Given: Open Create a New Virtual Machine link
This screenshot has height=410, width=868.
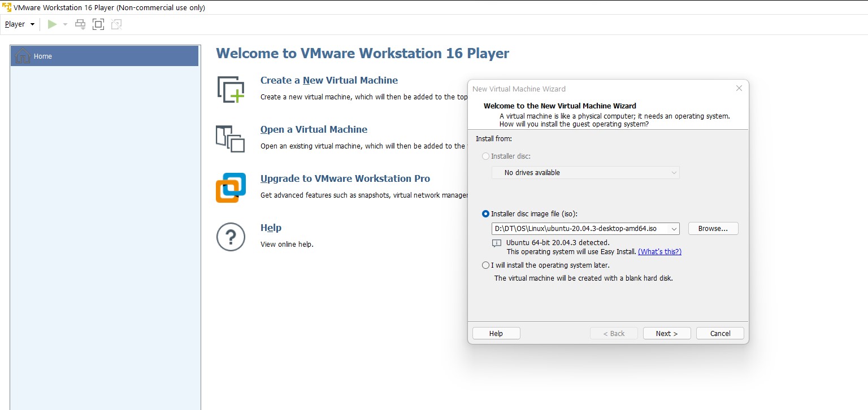Looking at the screenshot, I should click(329, 80).
